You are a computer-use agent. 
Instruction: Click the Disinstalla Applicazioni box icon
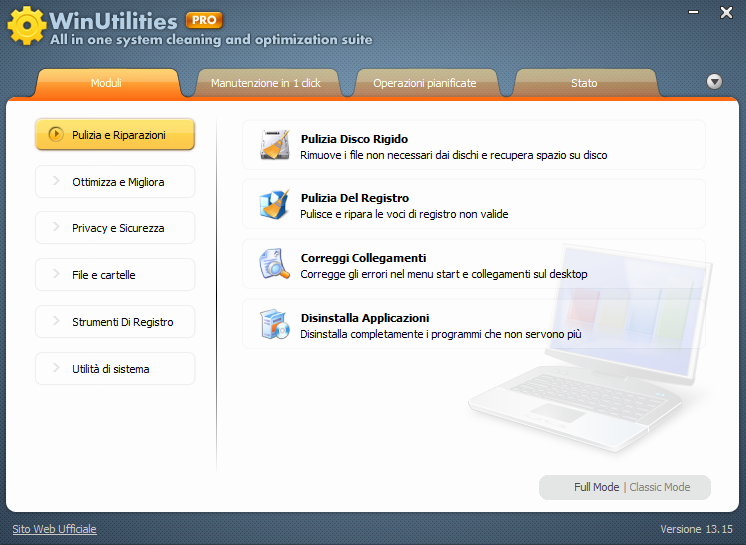(275, 324)
